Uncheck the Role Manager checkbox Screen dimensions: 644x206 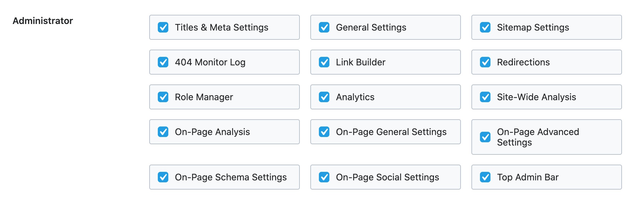[x=163, y=97]
